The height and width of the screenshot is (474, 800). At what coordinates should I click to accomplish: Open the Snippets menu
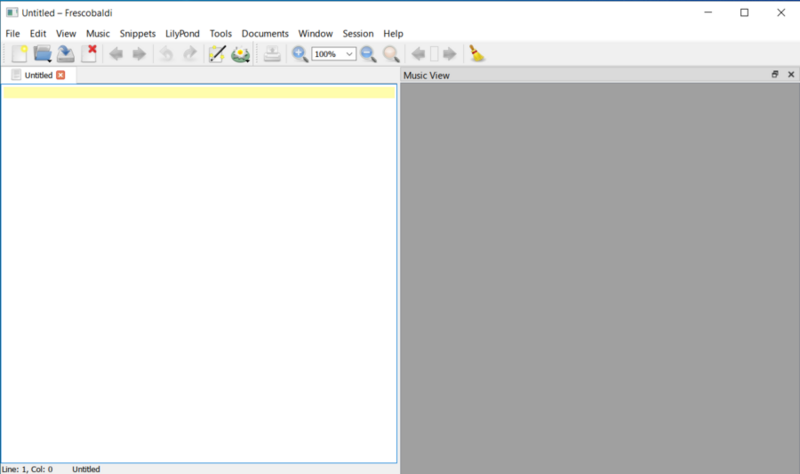(x=137, y=33)
